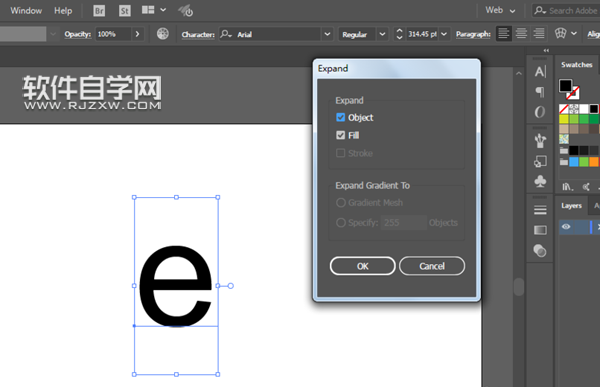Click the Character label link
The width and height of the screenshot is (600, 387).
(x=198, y=34)
